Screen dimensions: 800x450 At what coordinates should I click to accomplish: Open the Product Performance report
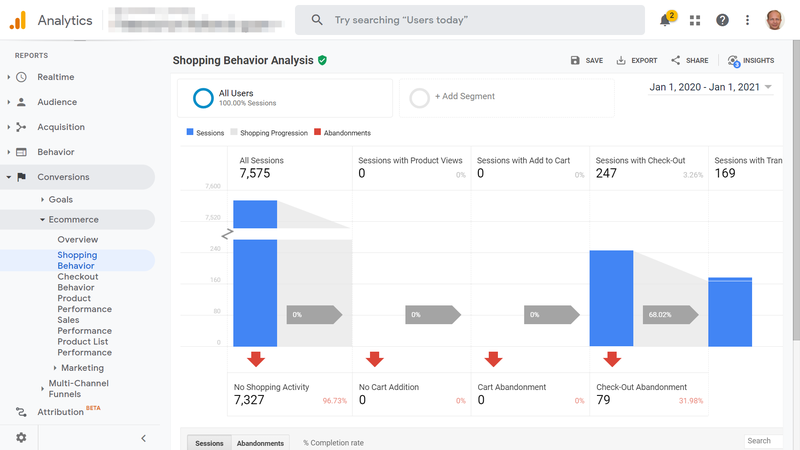click(x=84, y=304)
